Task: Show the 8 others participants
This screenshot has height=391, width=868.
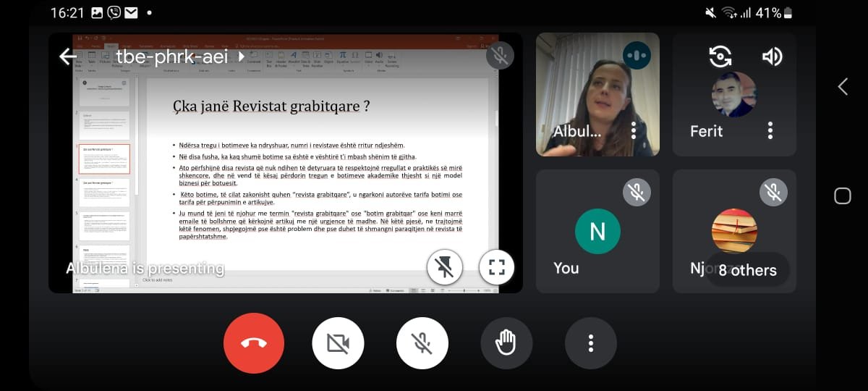Action: point(747,270)
